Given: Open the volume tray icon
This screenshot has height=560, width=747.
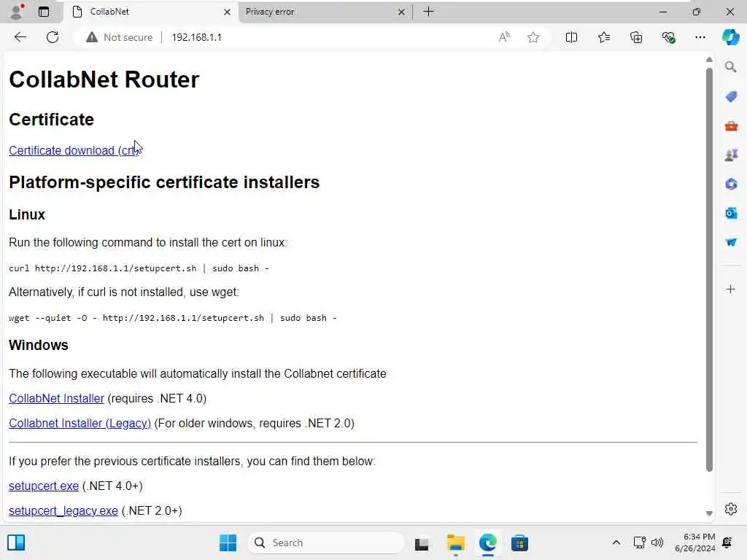Looking at the screenshot, I should click(657, 542).
